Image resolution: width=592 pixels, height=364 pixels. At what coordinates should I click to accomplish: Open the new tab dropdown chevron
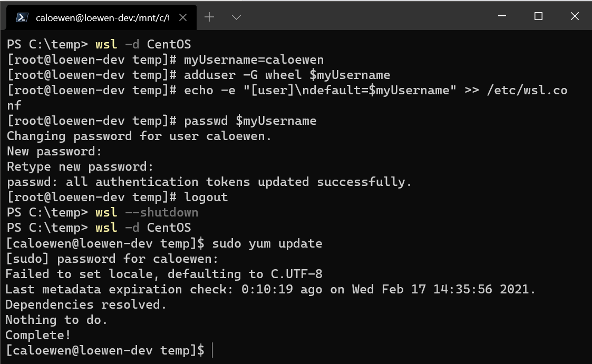236,16
